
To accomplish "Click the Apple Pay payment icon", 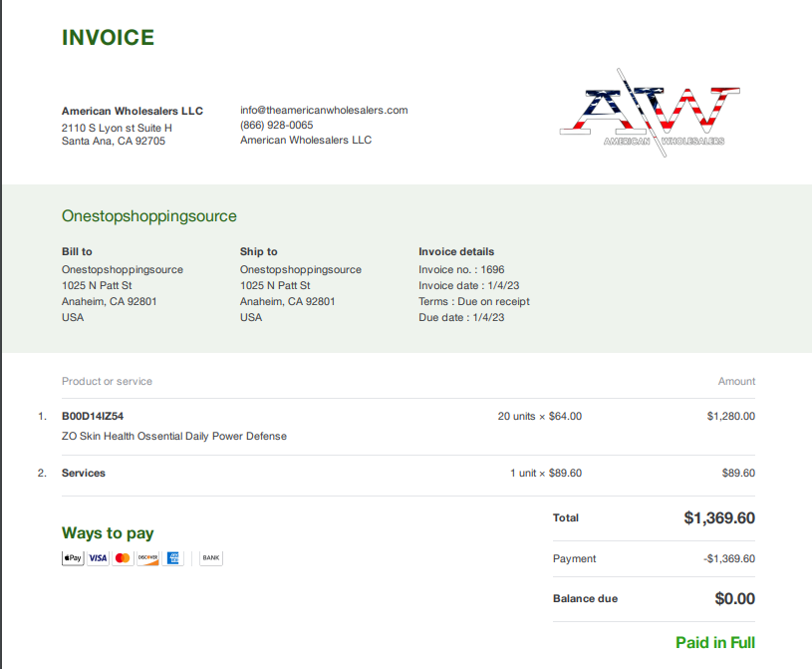I will 73,558.
